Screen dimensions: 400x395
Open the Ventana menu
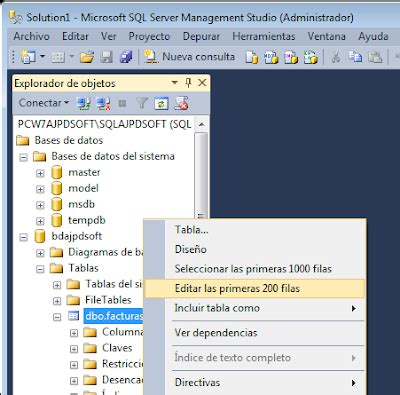pos(326,36)
